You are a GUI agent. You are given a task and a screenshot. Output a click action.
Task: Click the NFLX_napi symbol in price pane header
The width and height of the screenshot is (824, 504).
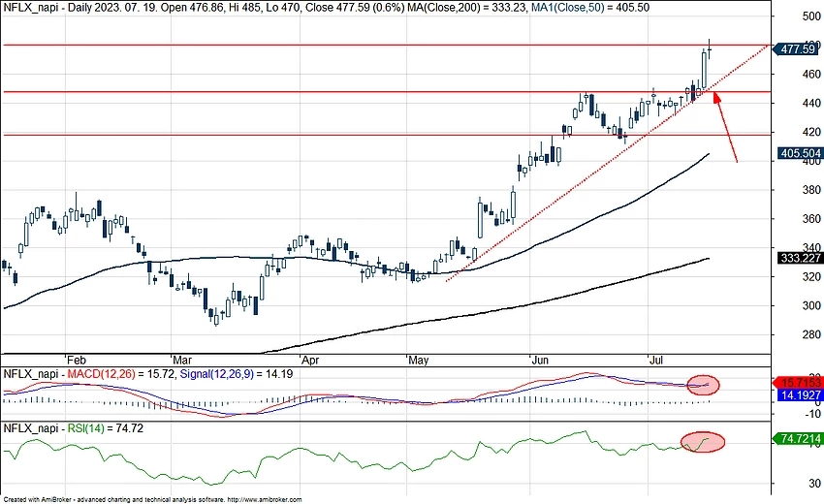(x=31, y=8)
